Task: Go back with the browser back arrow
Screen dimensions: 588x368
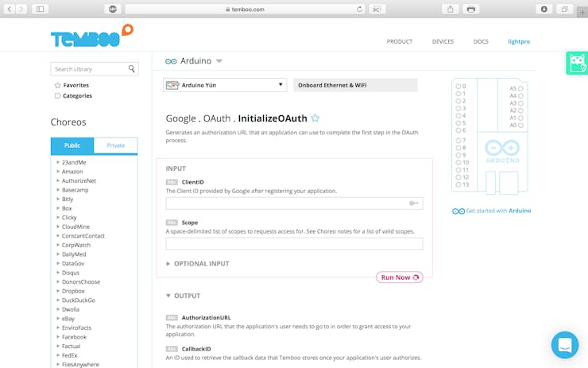Action: point(10,9)
